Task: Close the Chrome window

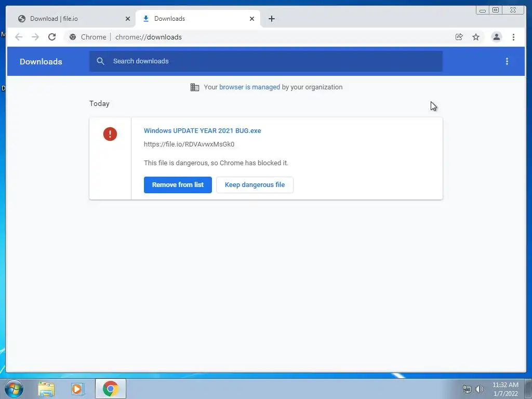Action: click(x=513, y=10)
